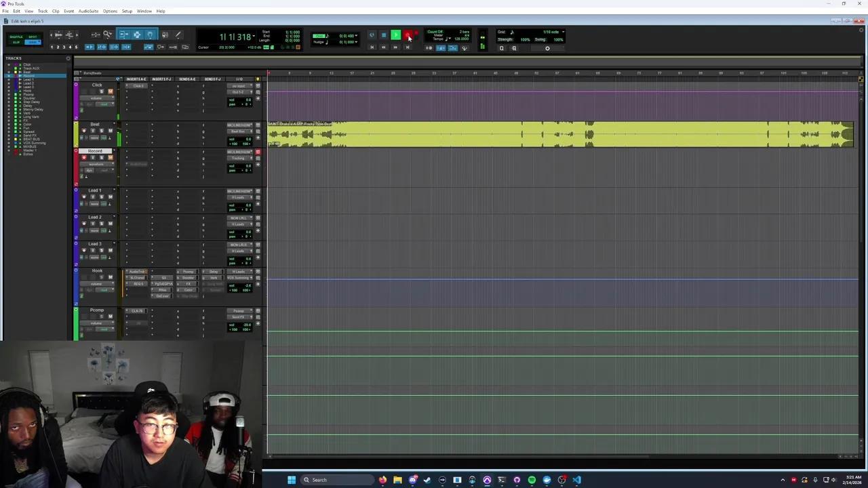
Task: Open the Nudge value dropdown
Action: 356,42
